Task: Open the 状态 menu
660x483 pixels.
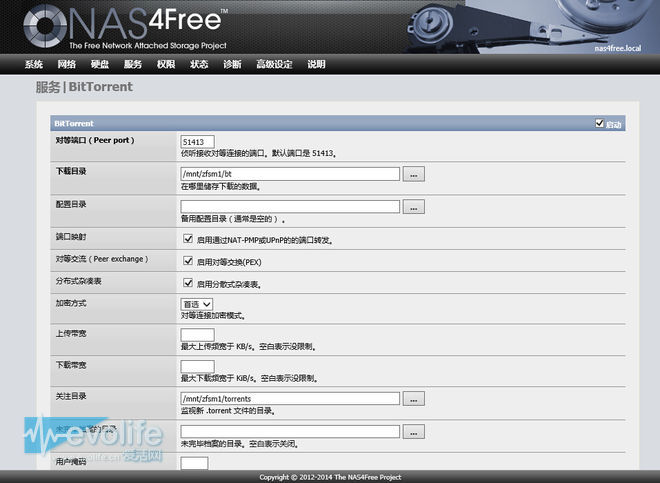Action: pos(199,64)
